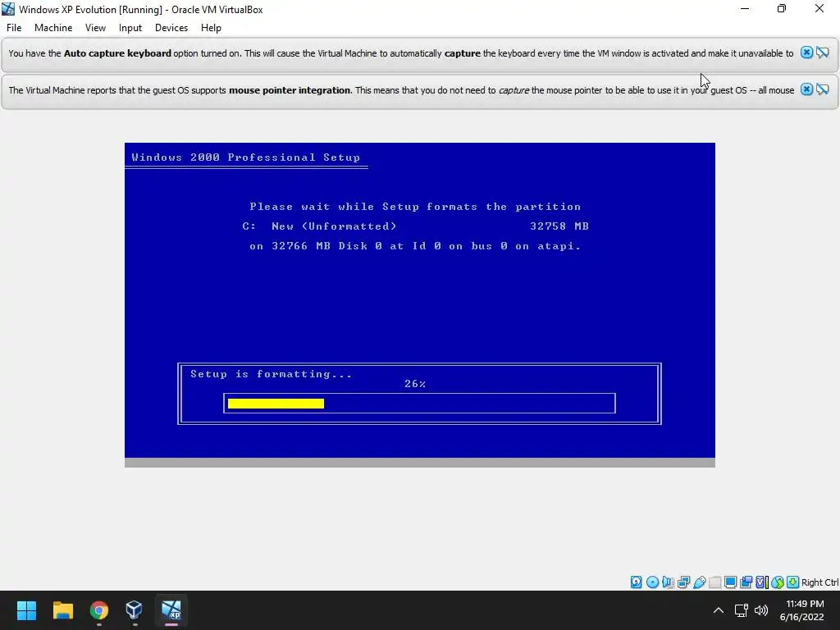This screenshot has height=630, width=840.
Task: Click the CPU virtualization indicator
Action: point(761,582)
